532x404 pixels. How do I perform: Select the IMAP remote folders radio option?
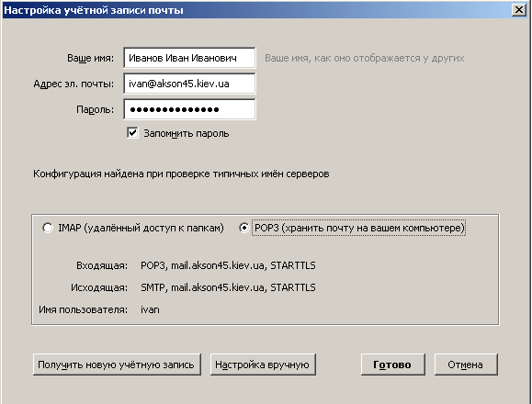click(48, 228)
